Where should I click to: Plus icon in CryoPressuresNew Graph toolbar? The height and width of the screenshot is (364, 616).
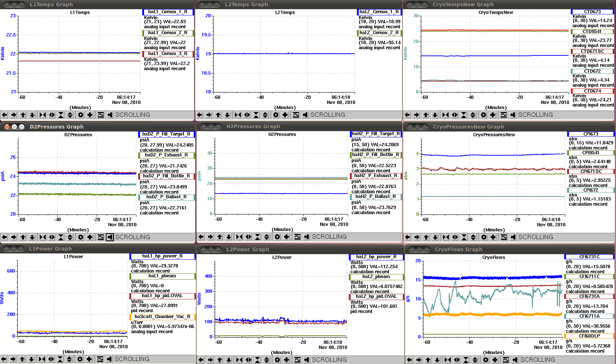493,237
